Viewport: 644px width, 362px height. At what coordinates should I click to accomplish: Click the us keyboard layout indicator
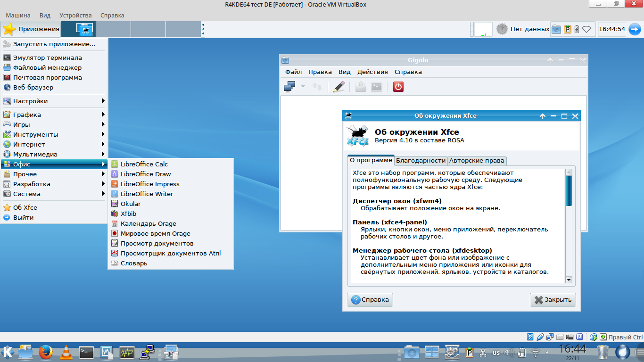tap(496, 353)
